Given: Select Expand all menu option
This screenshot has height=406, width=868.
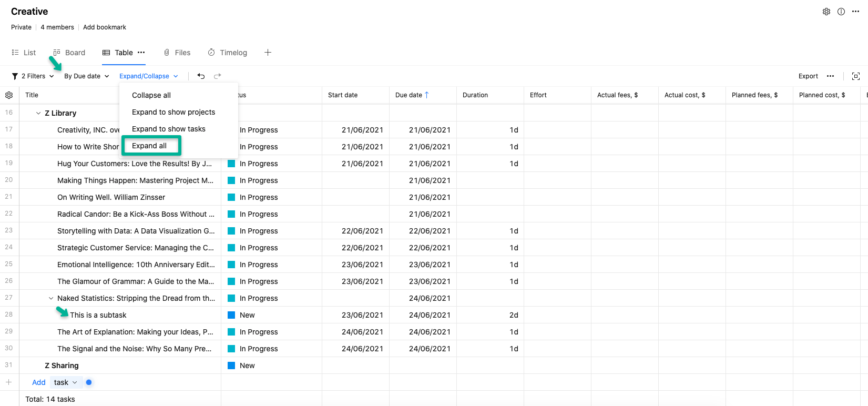Looking at the screenshot, I should point(149,146).
